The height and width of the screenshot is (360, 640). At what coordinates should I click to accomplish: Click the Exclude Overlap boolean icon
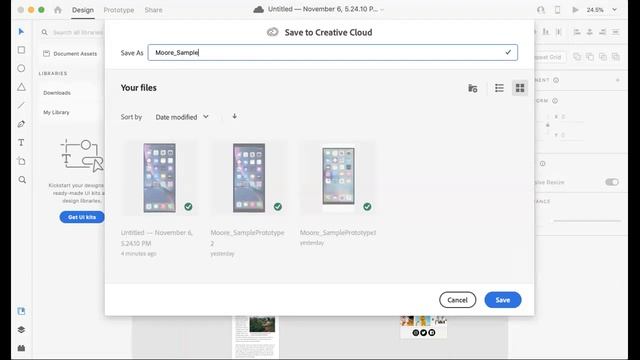tap(616, 57)
